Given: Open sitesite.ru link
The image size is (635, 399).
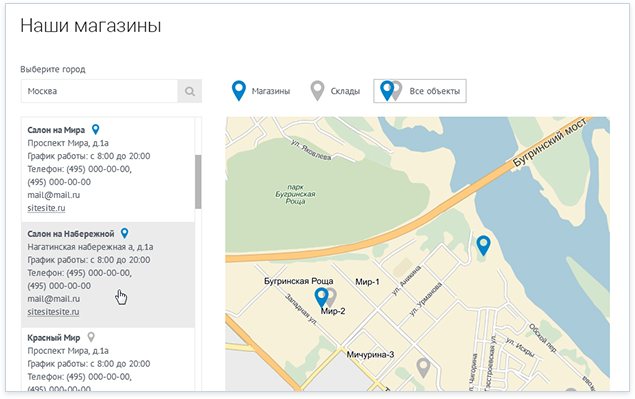Looking at the screenshot, I should click(x=46, y=208).
